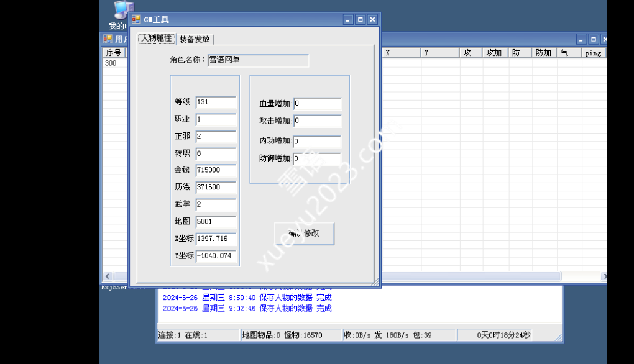The image size is (634, 364).
Task: Select the 攻击增加 input field
Action: (317, 121)
